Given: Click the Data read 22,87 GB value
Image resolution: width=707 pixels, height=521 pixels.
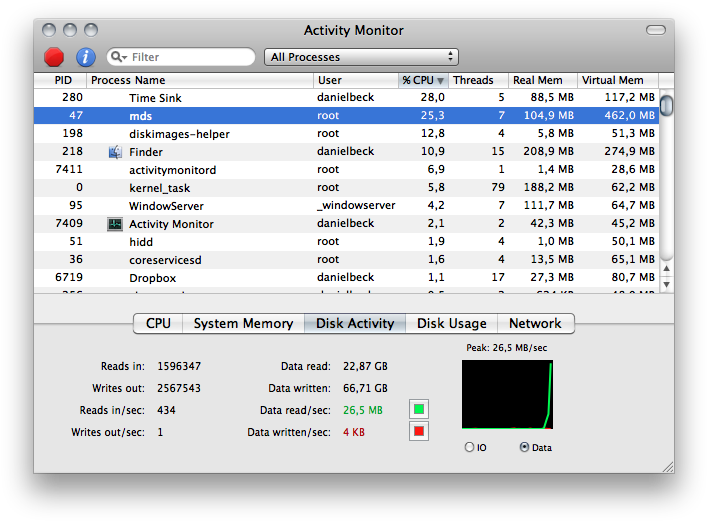Looking at the screenshot, I should pos(365,366).
